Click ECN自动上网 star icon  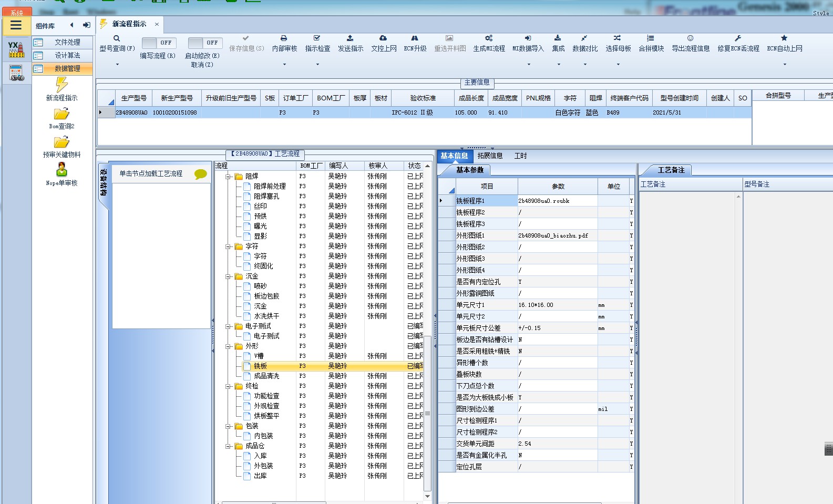click(x=784, y=38)
